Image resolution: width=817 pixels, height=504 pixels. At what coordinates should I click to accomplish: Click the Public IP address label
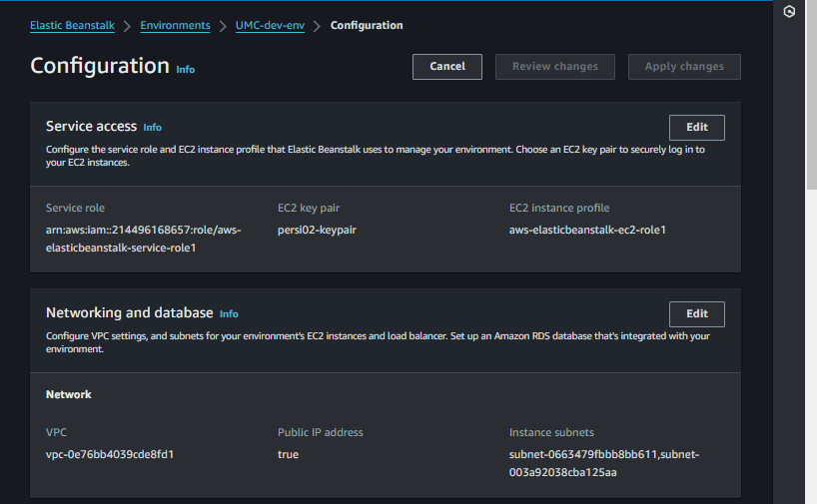coord(320,432)
